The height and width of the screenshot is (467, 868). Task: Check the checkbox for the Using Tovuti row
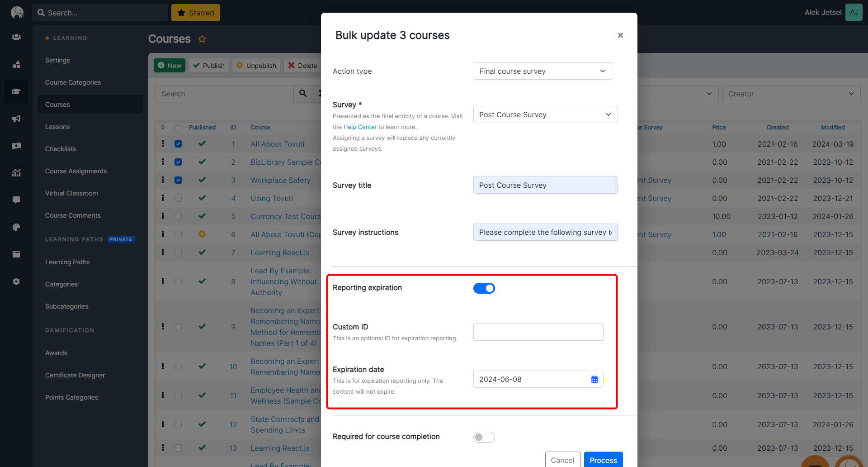tap(178, 198)
